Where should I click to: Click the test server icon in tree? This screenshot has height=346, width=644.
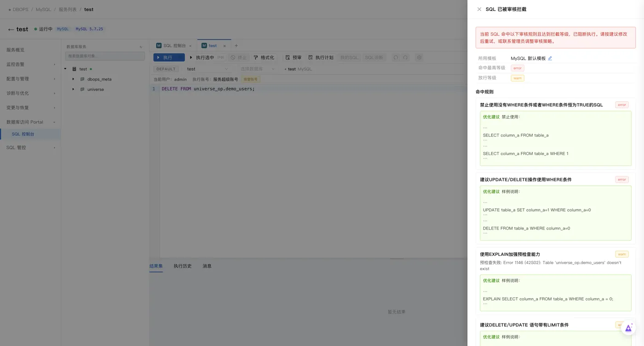click(x=75, y=69)
